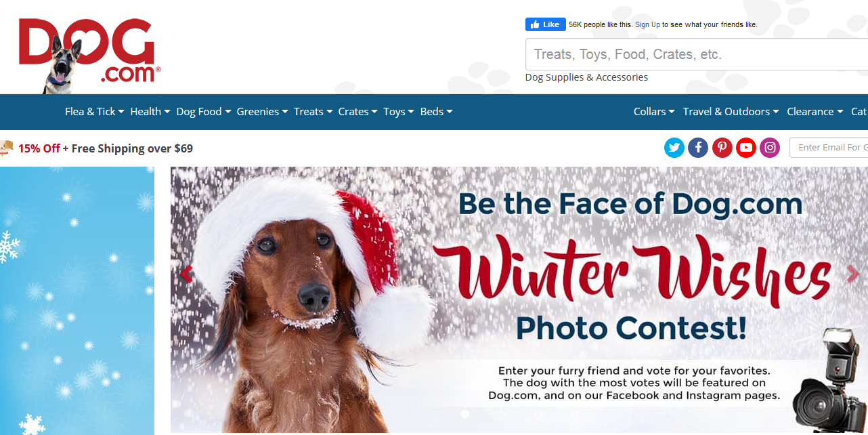Expand the Dog Food dropdown menu

[204, 112]
